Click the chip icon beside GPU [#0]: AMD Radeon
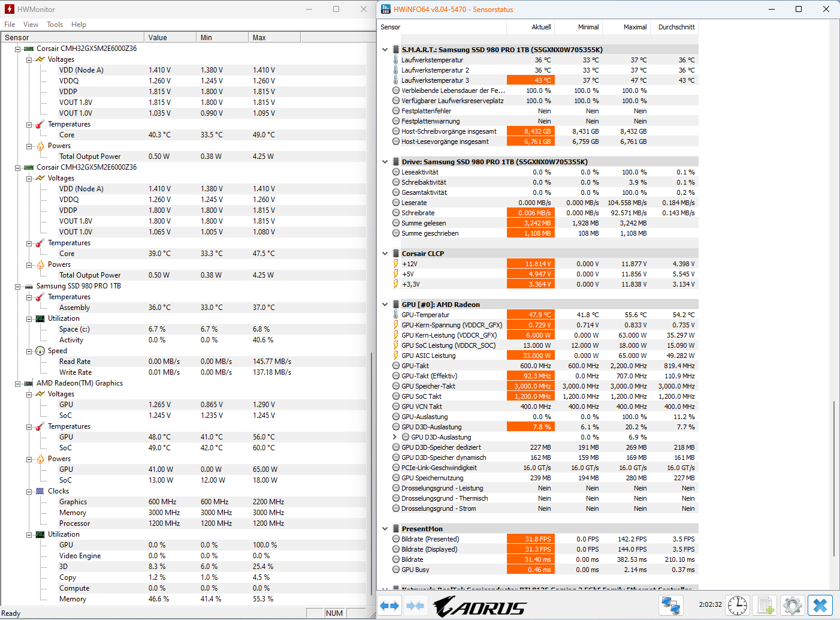This screenshot has width=840, height=620. [x=396, y=305]
